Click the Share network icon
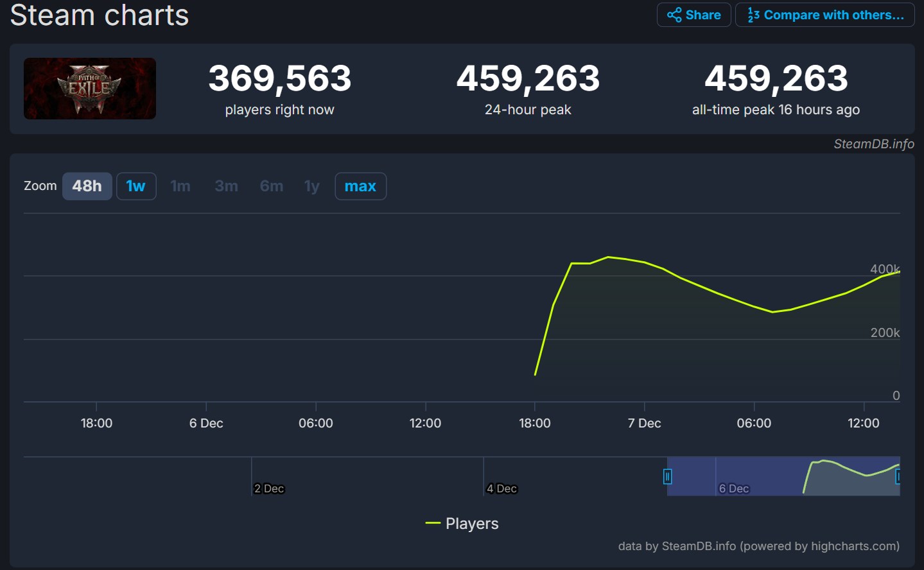The width and height of the screenshot is (924, 570). (674, 15)
